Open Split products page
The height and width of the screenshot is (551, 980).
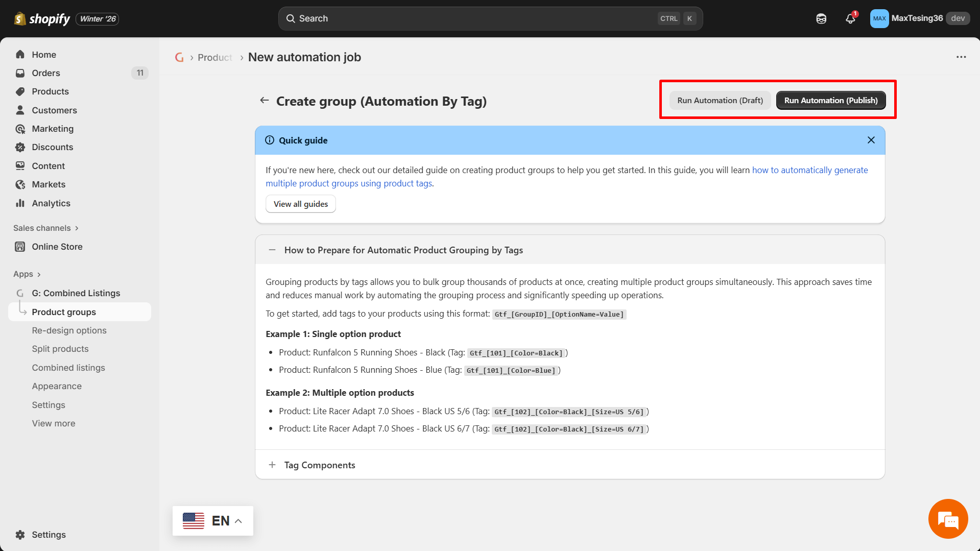[x=60, y=349]
